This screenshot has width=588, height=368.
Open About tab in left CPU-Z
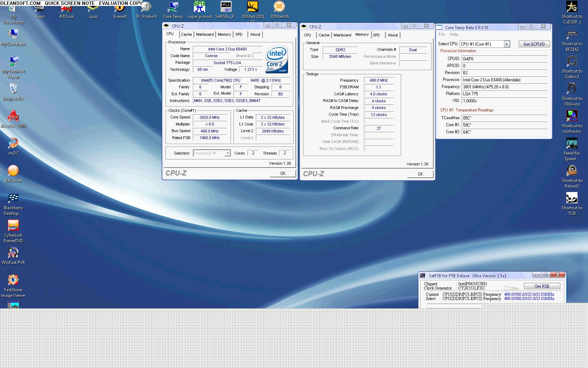pyautogui.click(x=255, y=34)
